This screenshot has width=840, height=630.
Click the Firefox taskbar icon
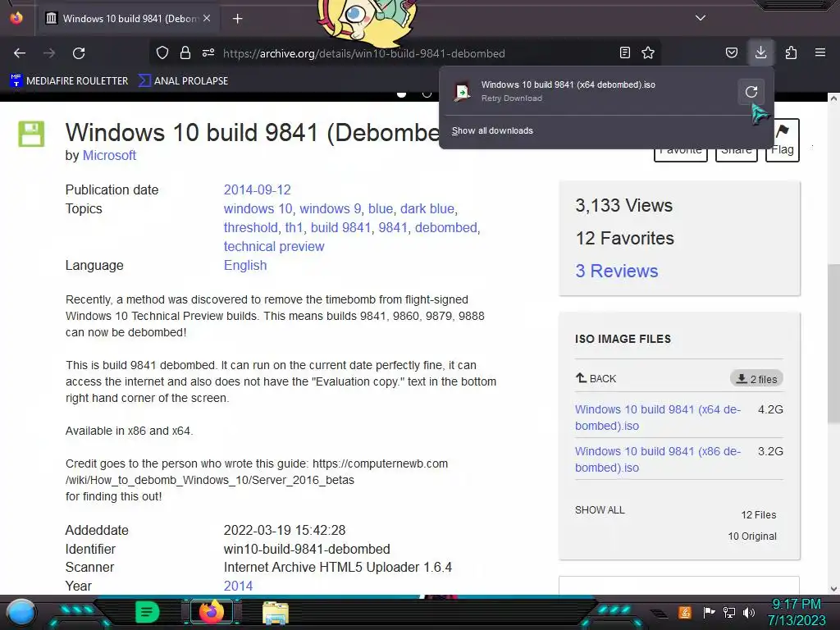point(212,612)
